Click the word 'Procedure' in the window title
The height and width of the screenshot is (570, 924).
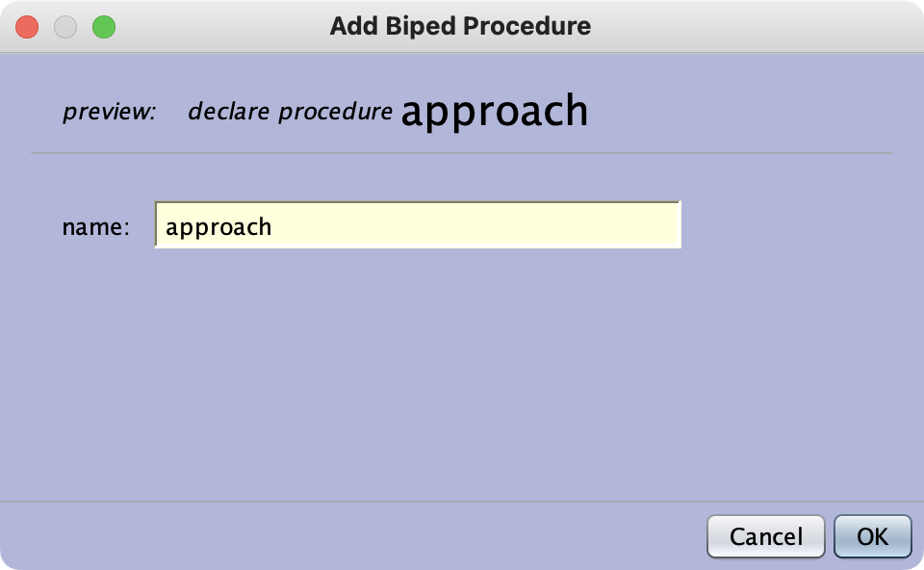(526, 26)
